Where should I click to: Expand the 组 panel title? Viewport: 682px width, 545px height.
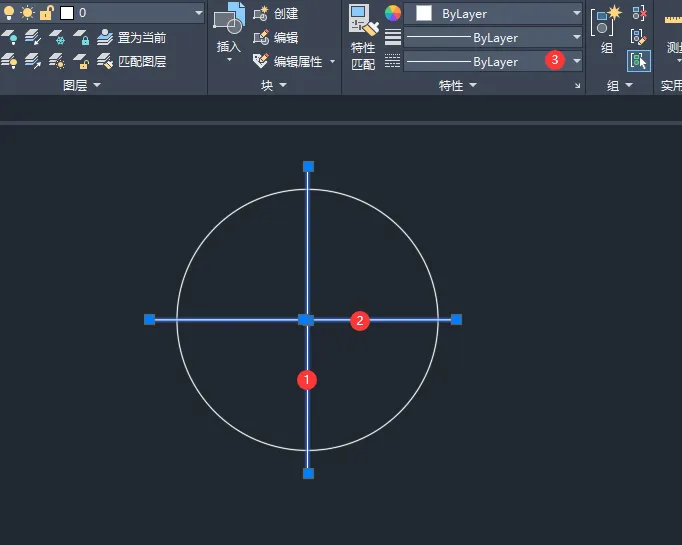619,85
